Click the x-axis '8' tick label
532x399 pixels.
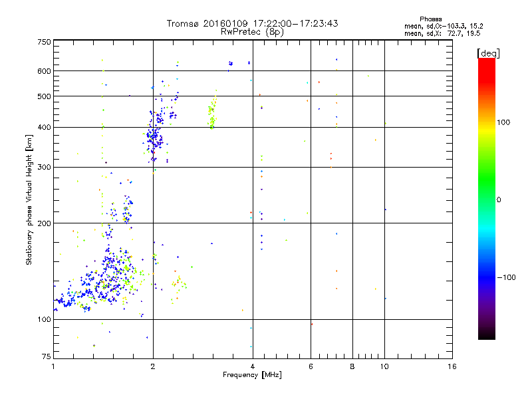(352, 366)
